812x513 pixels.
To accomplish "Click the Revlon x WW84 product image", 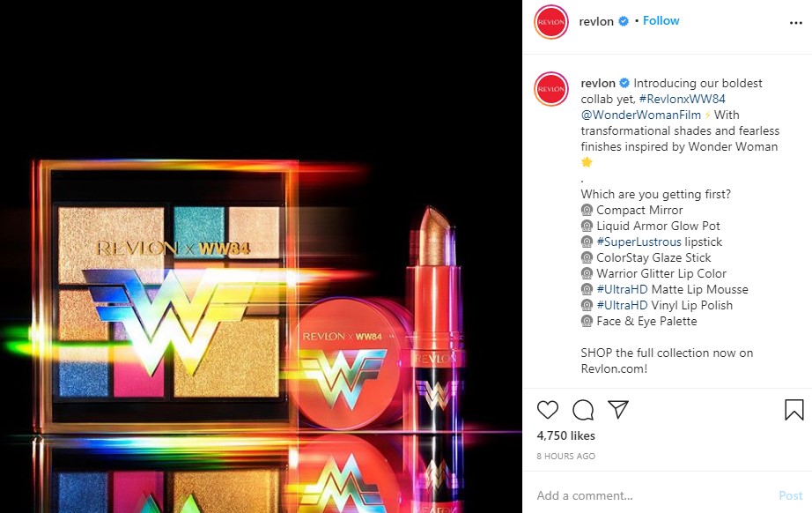I will click(261, 256).
